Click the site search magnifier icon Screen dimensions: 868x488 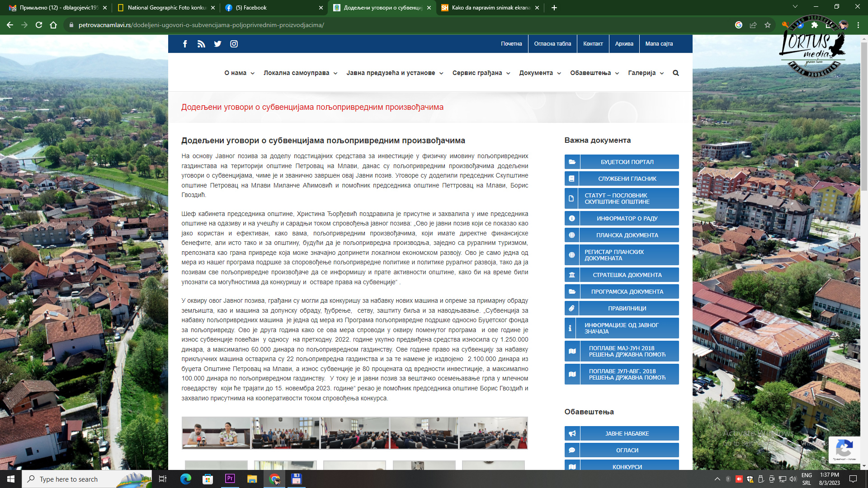point(676,73)
